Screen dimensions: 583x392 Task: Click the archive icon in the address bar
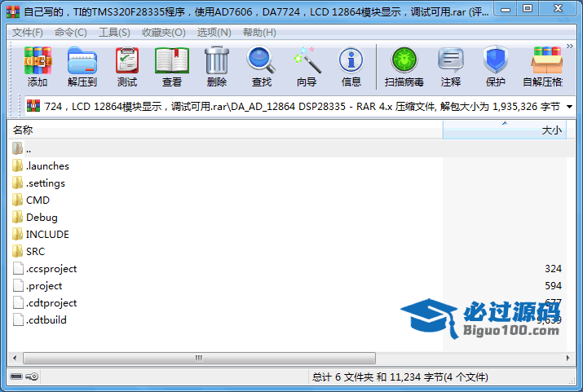33,106
